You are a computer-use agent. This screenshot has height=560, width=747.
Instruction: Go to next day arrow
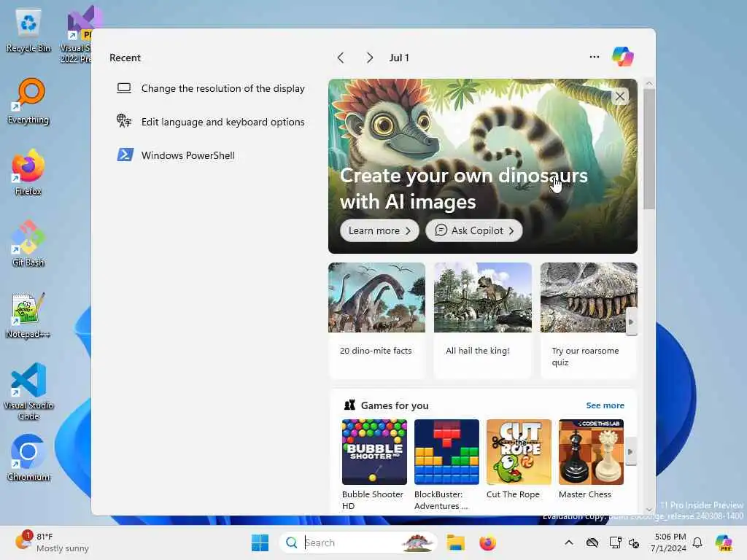tap(369, 58)
